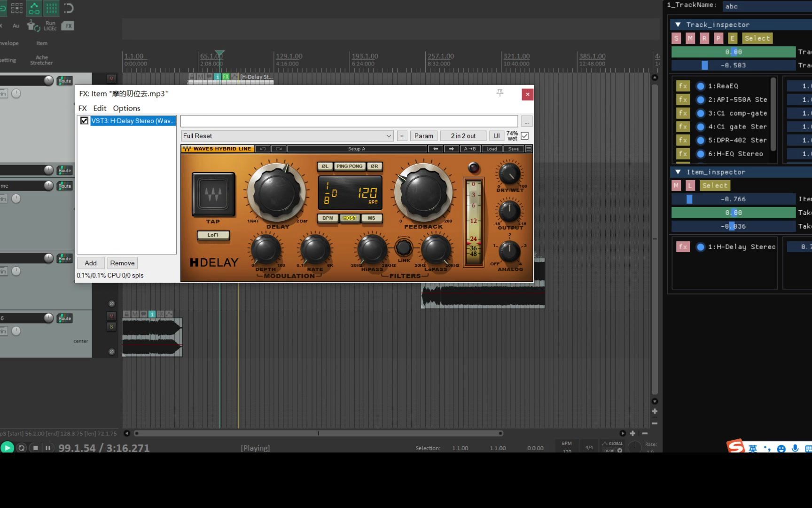The width and height of the screenshot is (812, 508).
Task: Select HOST sync mode in H-Delay
Action: [x=350, y=218]
